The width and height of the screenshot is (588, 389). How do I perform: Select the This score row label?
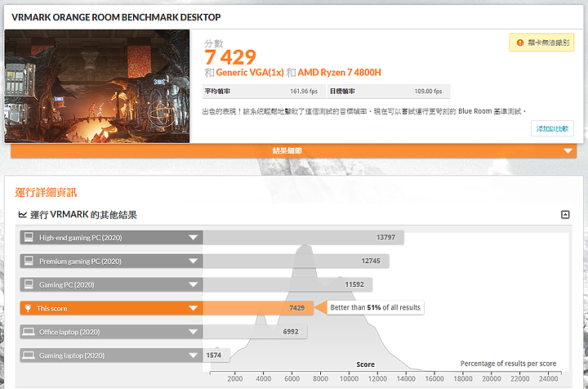pyautogui.click(x=51, y=309)
